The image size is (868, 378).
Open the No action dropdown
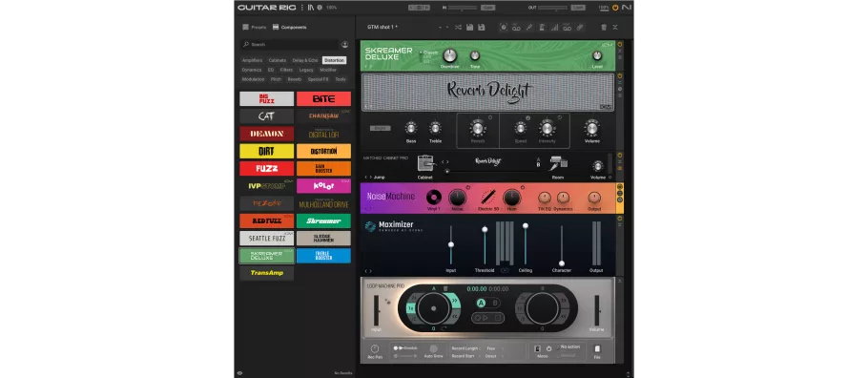point(570,346)
